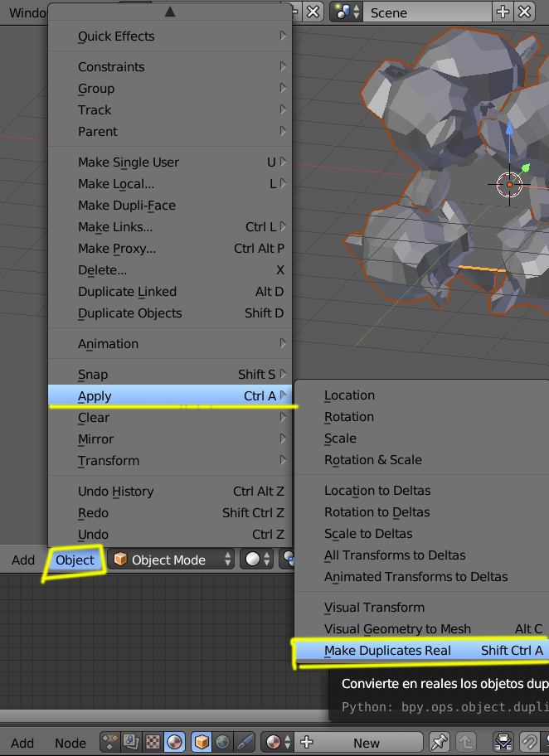Switch to texture node tree checker icon
Screen dimensions: 549x756
coord(153,742)
